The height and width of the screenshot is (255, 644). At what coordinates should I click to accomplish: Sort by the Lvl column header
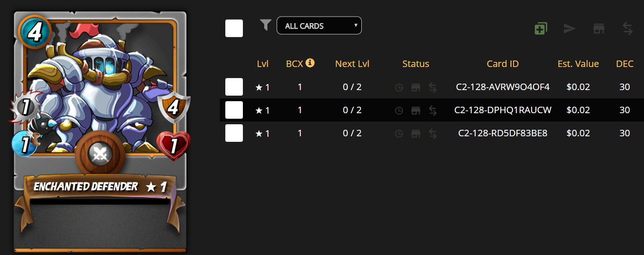tap(263, 64)
